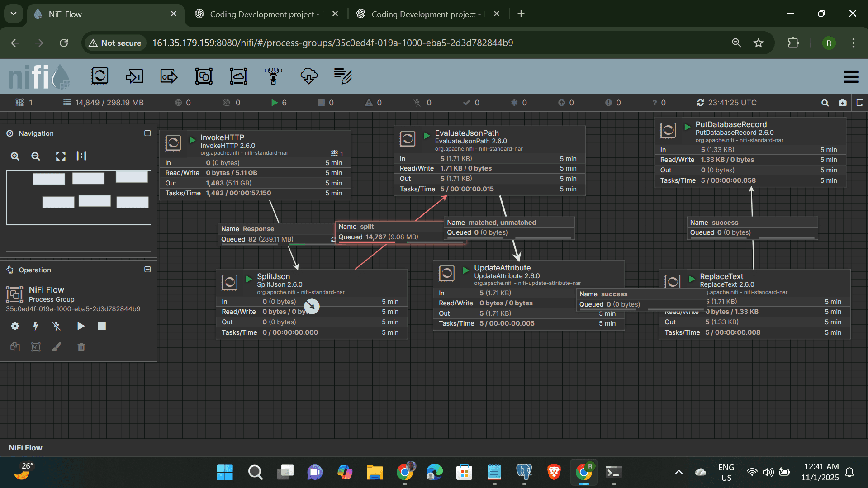The height and width of the screenshot is (488, 868).
Task: Collapse the Navigation panel
Action: 147,133
